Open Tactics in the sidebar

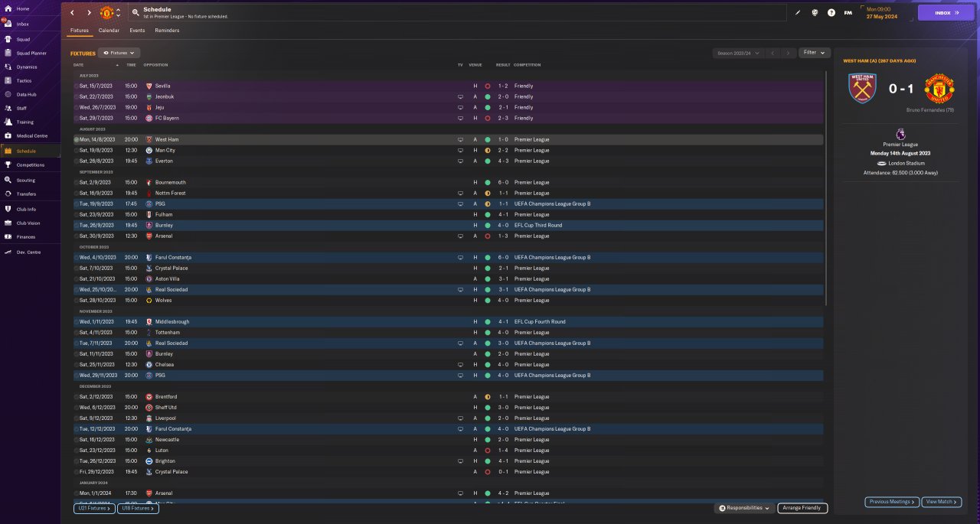click(x=31, y=80)
